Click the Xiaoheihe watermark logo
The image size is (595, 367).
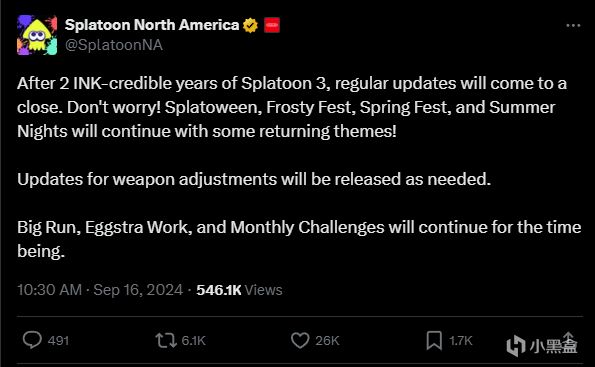click(542, 345)
